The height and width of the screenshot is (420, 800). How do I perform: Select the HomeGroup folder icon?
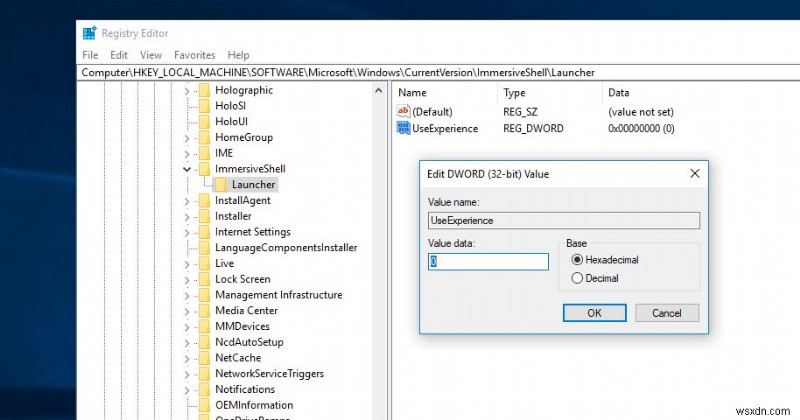[x=204, y=138]
